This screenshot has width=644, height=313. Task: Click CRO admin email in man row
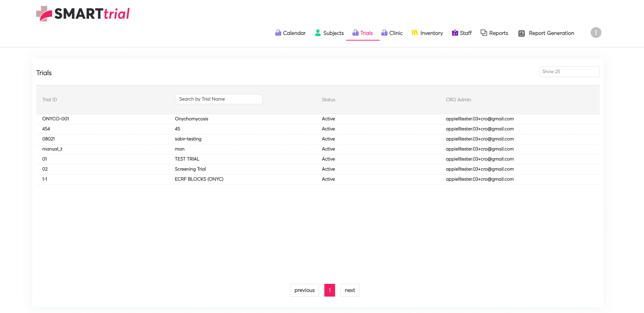tap(480, 149)
